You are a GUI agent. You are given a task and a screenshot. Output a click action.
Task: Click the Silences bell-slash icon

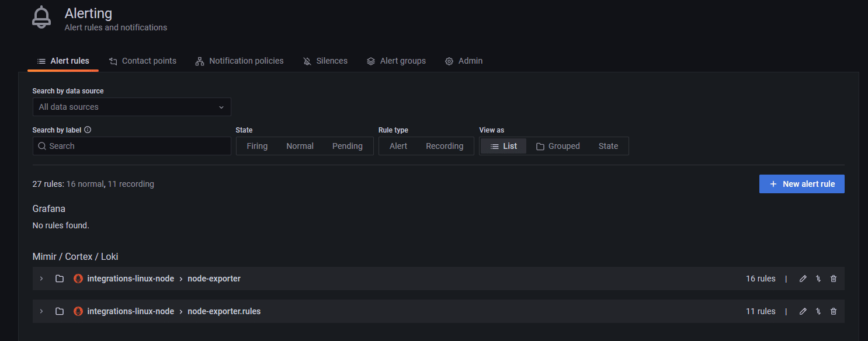coord(307,61)
